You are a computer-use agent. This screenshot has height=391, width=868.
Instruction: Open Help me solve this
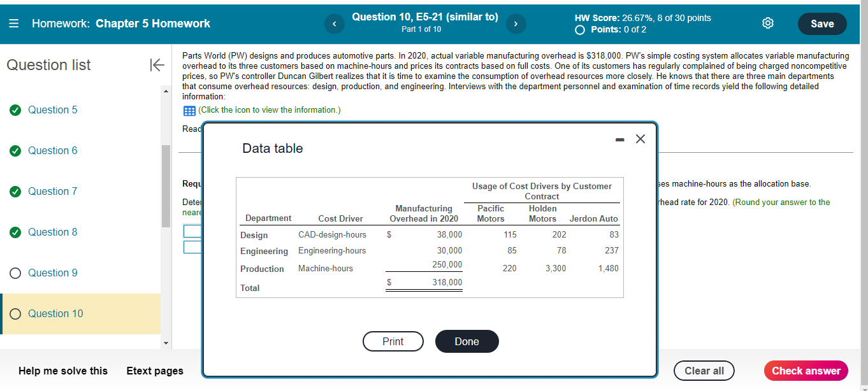point(63,371)
